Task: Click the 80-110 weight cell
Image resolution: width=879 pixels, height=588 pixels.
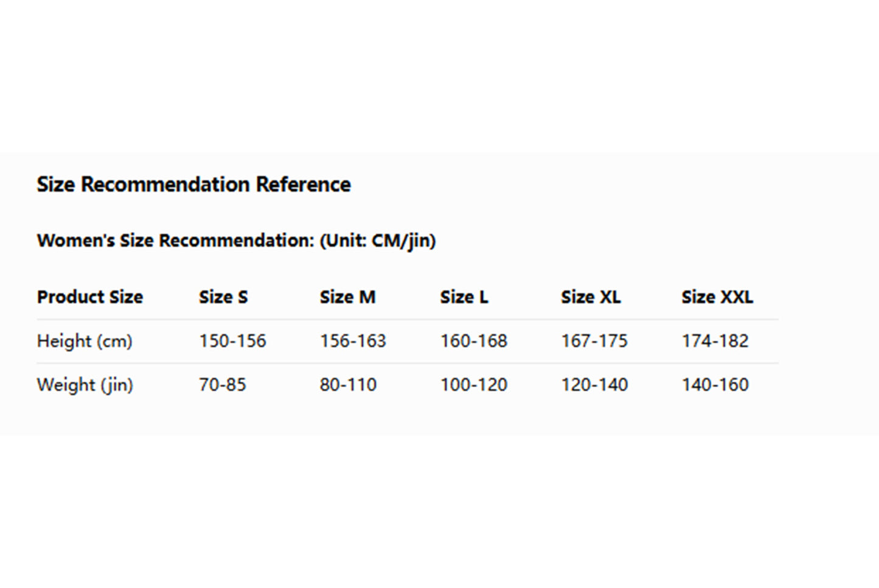Action: tap(348, 385)
